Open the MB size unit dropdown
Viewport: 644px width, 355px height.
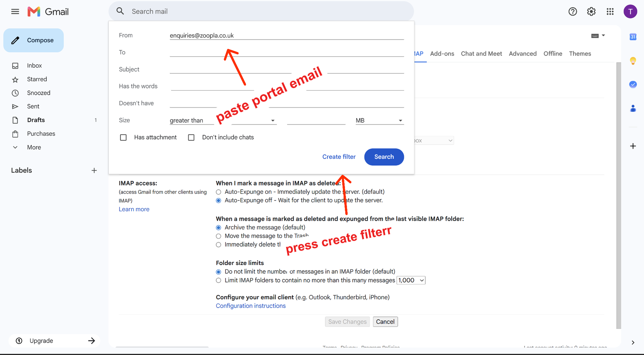pyautogui.click(x=380, y=120)
